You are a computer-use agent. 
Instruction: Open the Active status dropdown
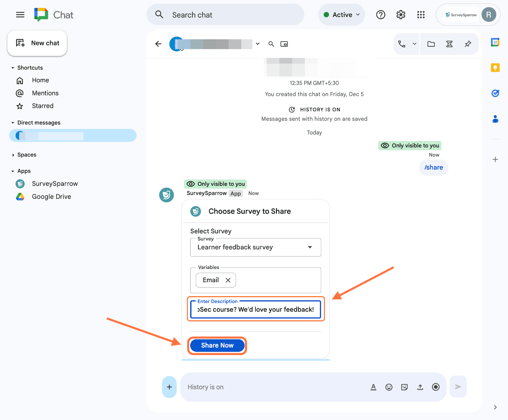coord(342,15)
